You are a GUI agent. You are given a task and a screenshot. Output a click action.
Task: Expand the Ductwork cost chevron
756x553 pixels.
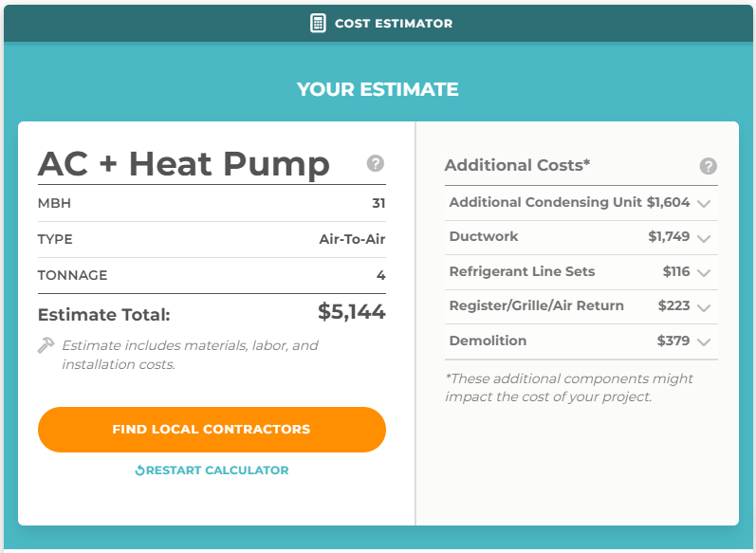click(704, 238)
